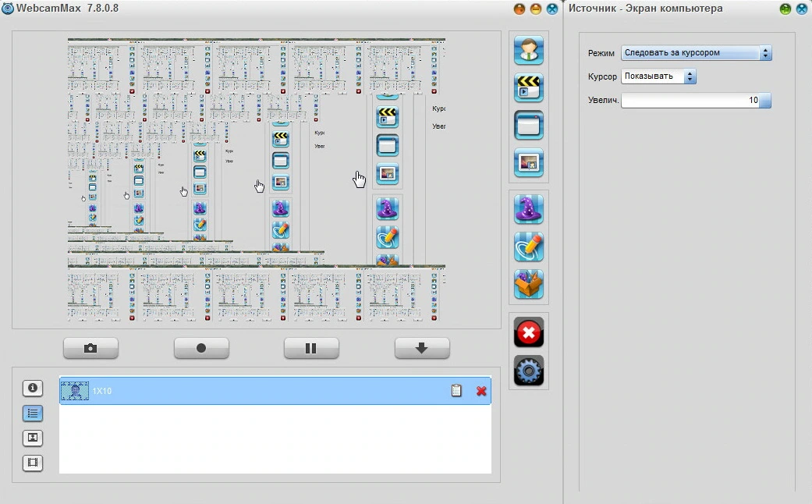
Task: Switch to the film strip videos tab
Action: click(33, 463)
